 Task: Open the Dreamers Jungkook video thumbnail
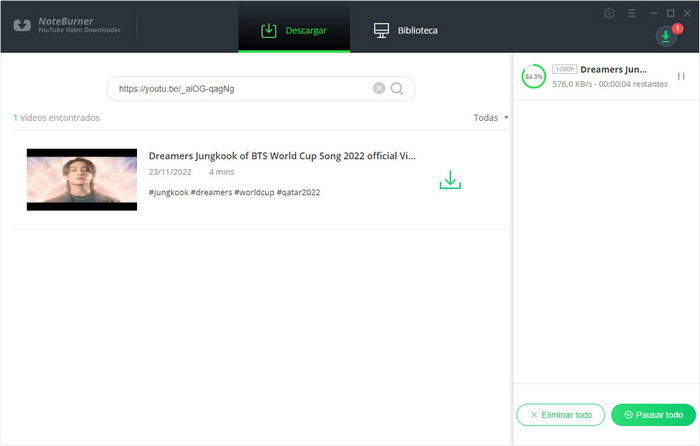[82, 179]
